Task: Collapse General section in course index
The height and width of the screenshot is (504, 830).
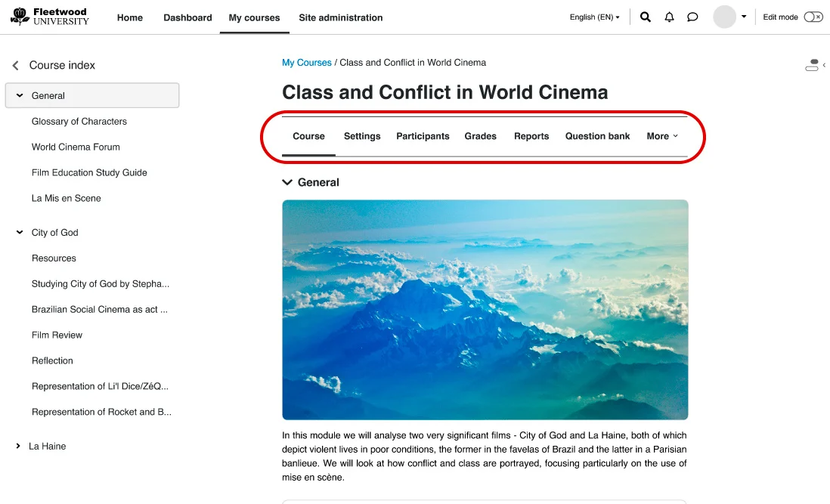Action: coord(20,96)
